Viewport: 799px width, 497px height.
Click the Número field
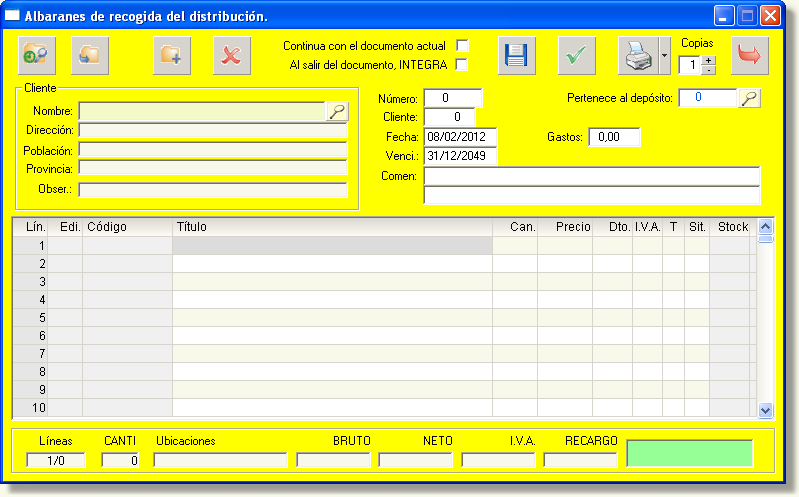tap(452, 98)
